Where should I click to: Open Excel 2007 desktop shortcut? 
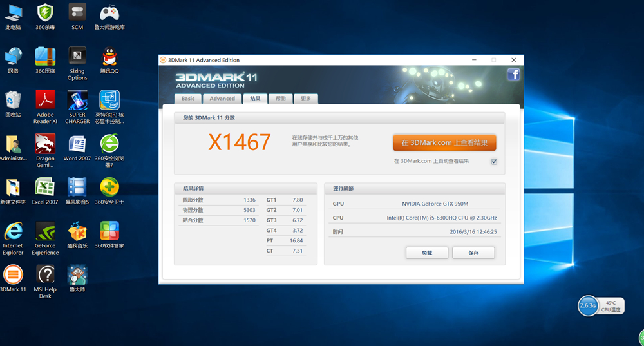pos(45,188)
